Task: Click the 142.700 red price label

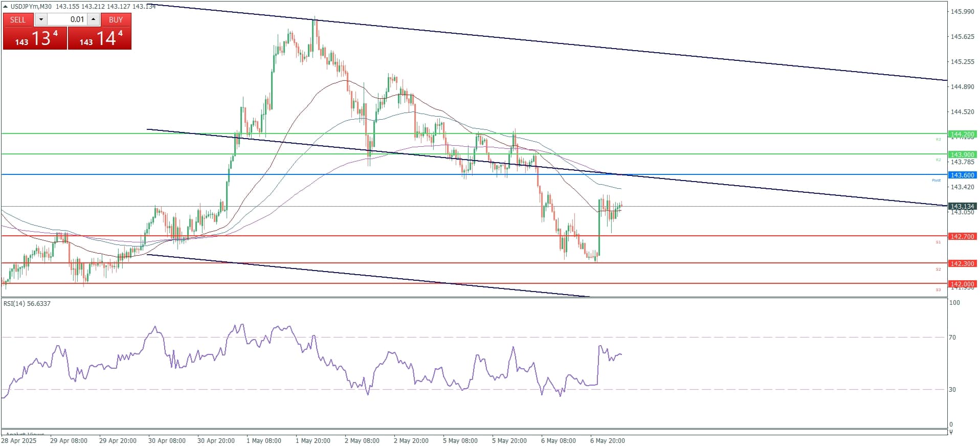Action: (x=962, y=236)
